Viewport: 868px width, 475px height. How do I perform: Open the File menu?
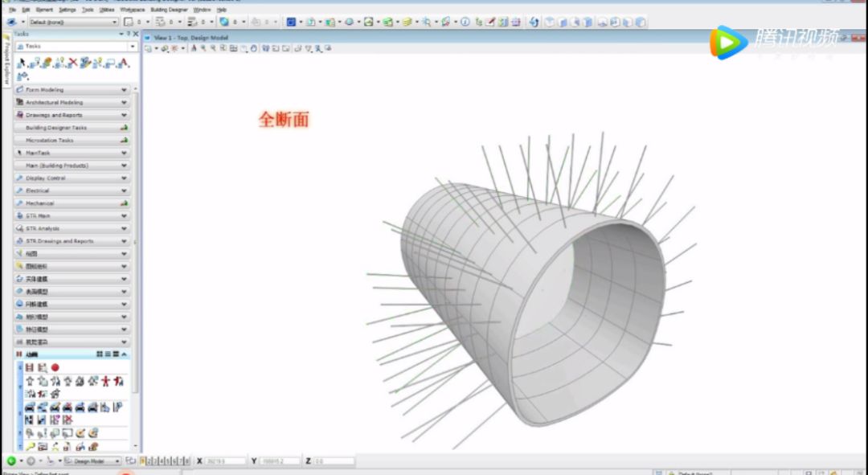pos(12,10)
